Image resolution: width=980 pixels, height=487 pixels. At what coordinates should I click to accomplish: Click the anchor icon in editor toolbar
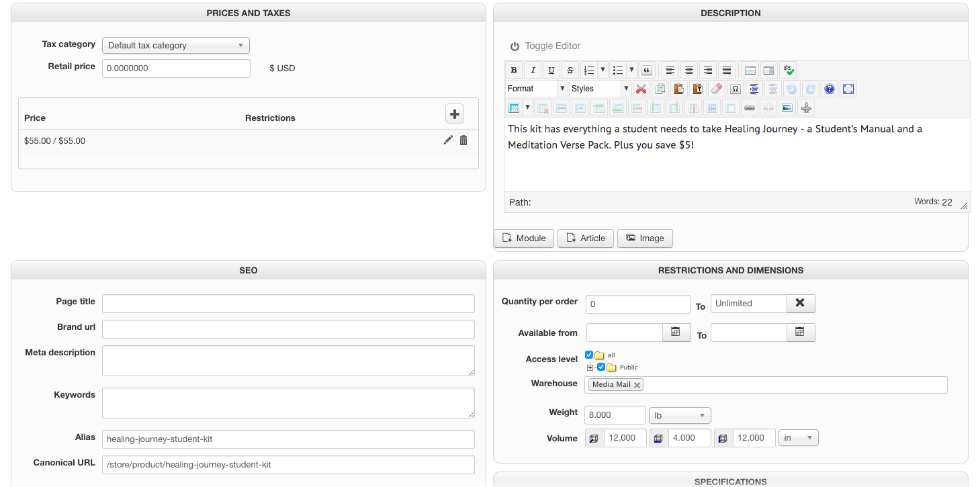pyautogui.click(x=806, y=107)
